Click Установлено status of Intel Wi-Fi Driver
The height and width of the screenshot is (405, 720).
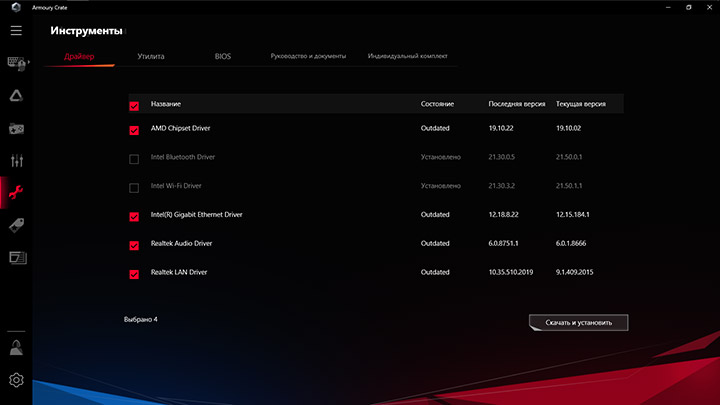pyautogui.click(x=441, y=186)
